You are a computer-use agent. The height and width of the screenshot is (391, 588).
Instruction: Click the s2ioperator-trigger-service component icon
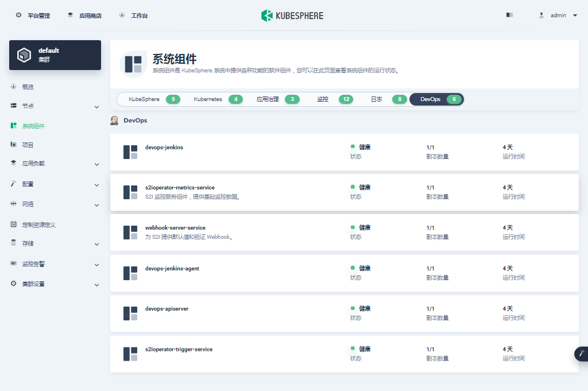(130, 354)
